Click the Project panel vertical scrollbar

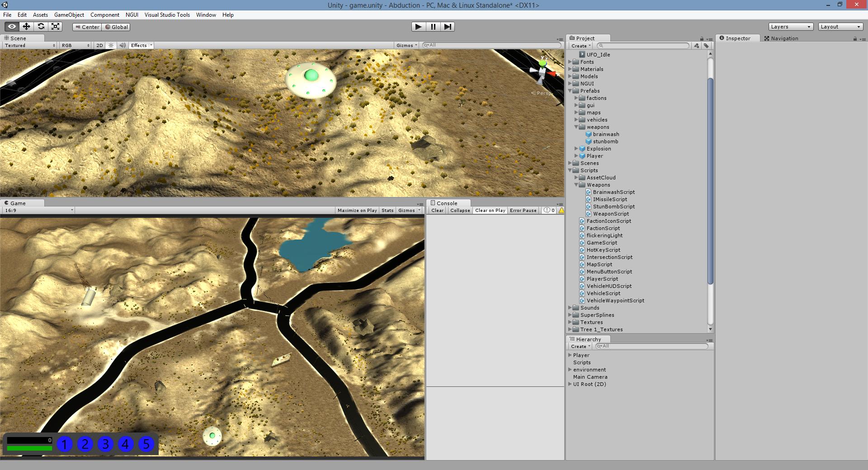[710, 181]
